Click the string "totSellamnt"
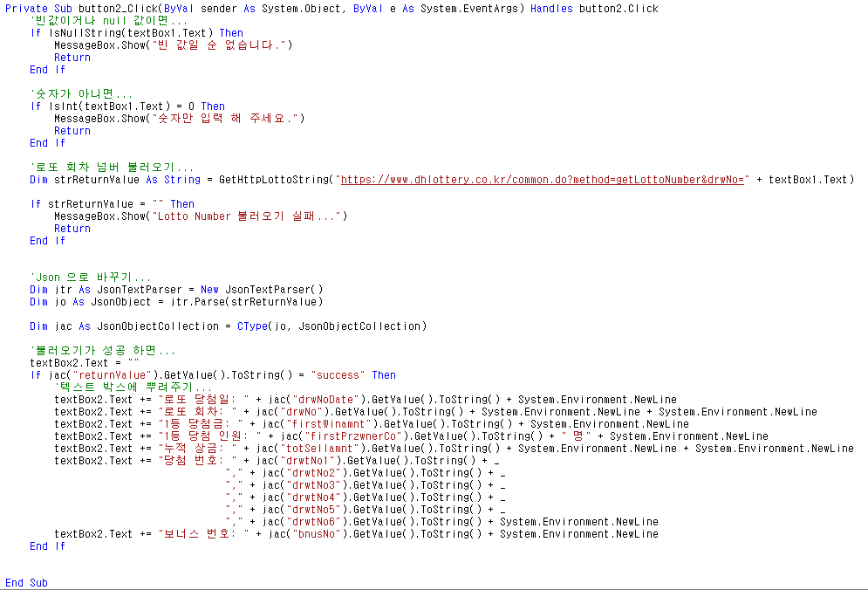 (326, 449)
